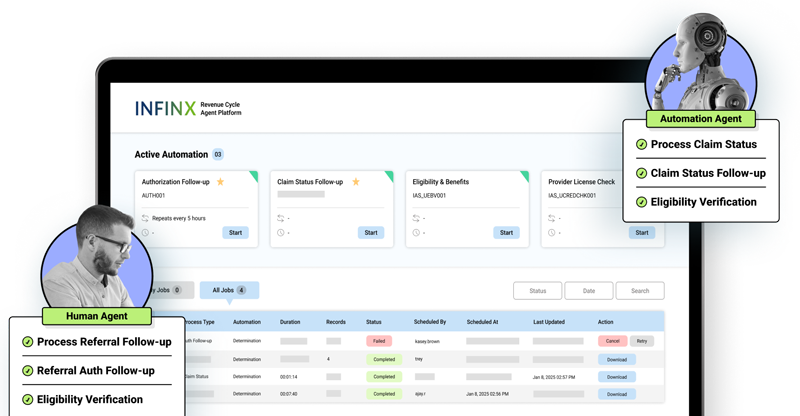800x416 pixels.
Task: Click check icon beside Automation Agent's Eligibility Verification
Action: coord(641,202)
